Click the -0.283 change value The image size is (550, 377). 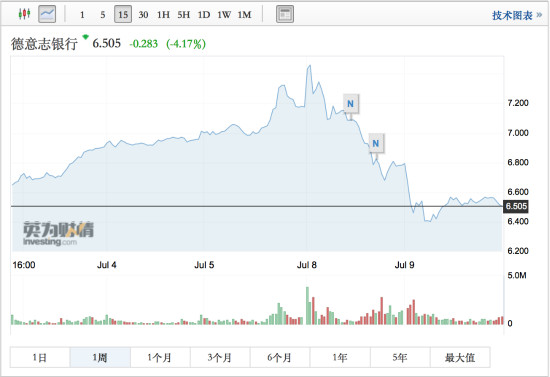(143, 44)
